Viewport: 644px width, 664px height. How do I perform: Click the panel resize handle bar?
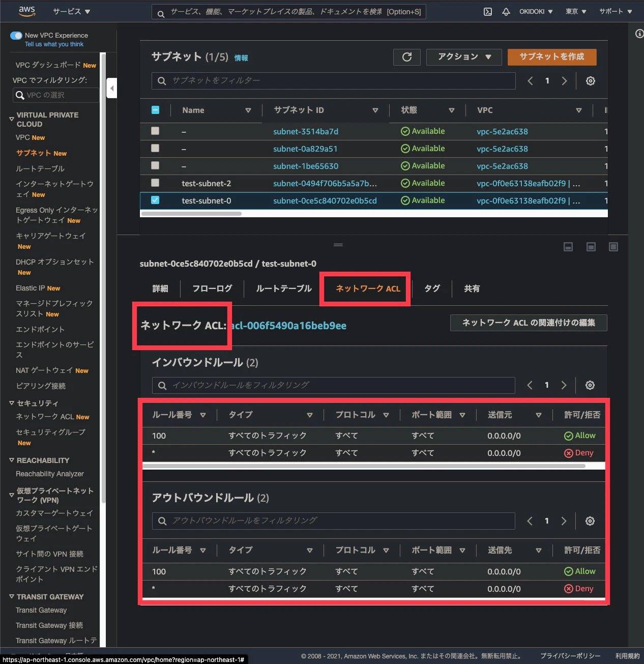tap(338, 245)
